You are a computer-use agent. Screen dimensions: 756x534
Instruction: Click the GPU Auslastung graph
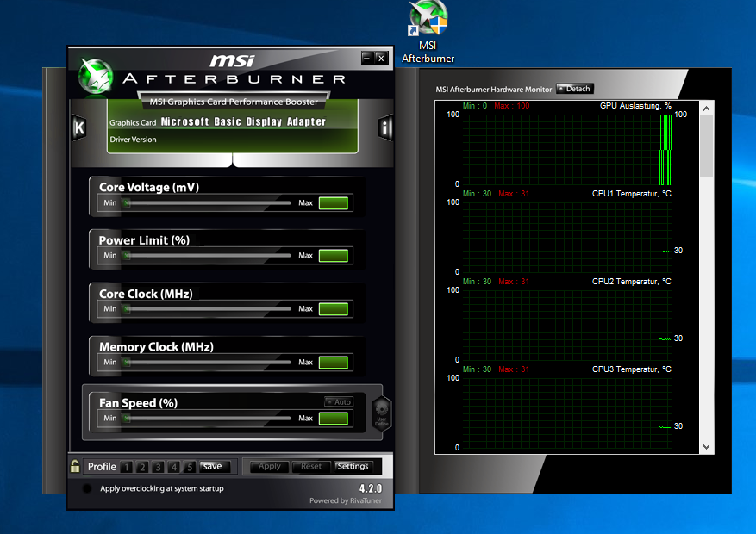(567, 149)
